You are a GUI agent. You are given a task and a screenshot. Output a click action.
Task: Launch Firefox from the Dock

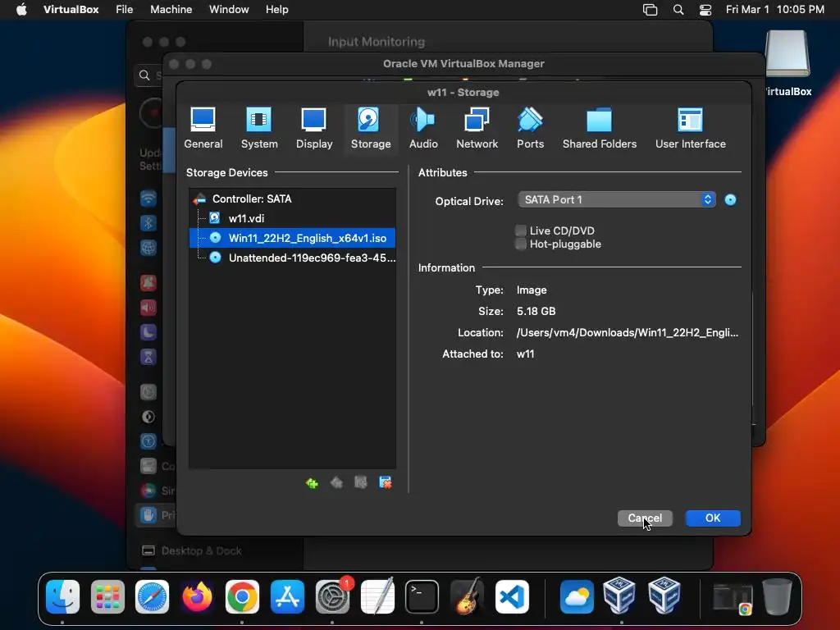pos(197,597)
